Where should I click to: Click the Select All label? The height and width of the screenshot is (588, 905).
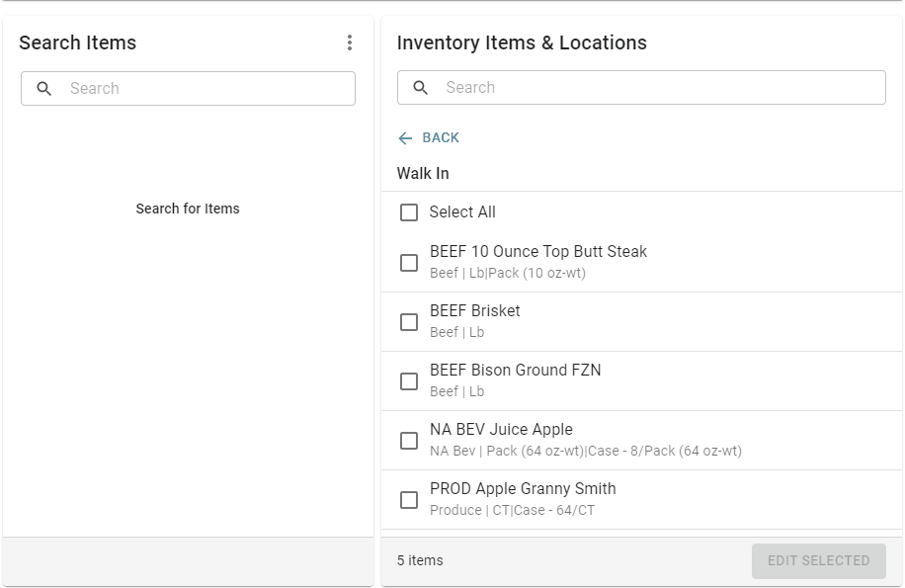click(x=462, y=212)
